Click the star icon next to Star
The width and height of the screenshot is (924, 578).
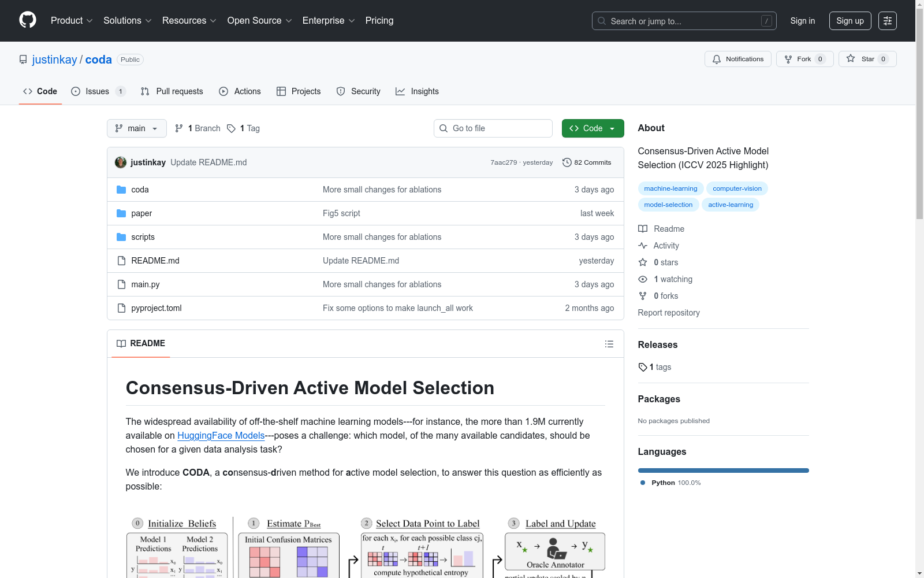pos(851,58)
